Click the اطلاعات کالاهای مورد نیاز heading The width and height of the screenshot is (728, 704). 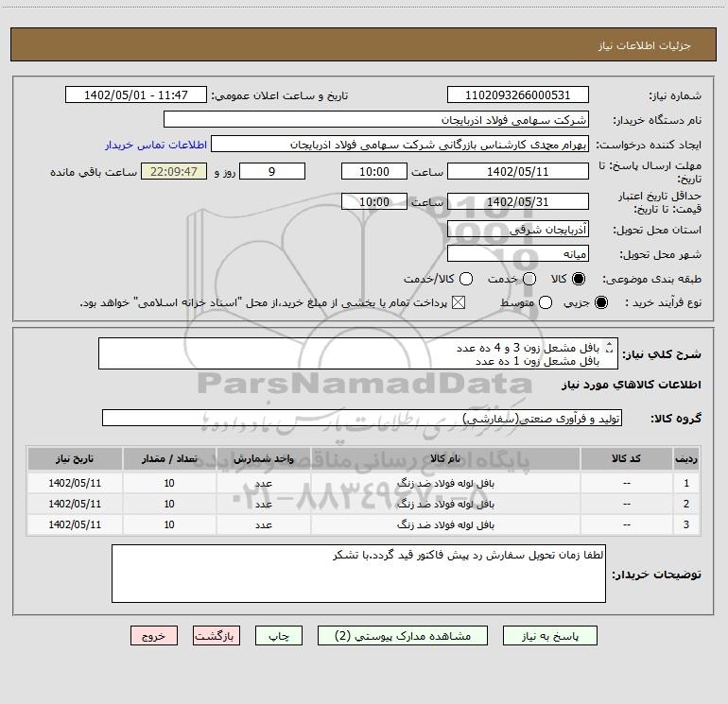(632, 385)
